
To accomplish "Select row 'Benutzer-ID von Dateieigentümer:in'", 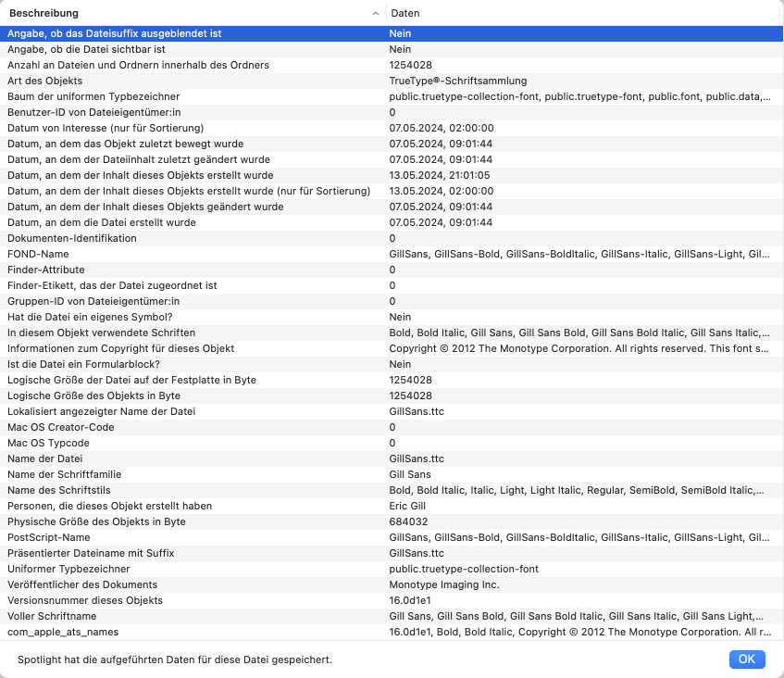I will pos(392,112).
